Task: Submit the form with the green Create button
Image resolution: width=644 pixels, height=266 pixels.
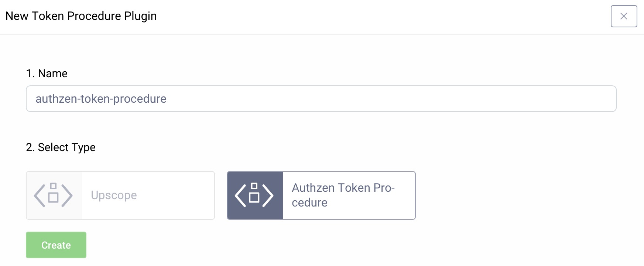Action: click(56, 245)
